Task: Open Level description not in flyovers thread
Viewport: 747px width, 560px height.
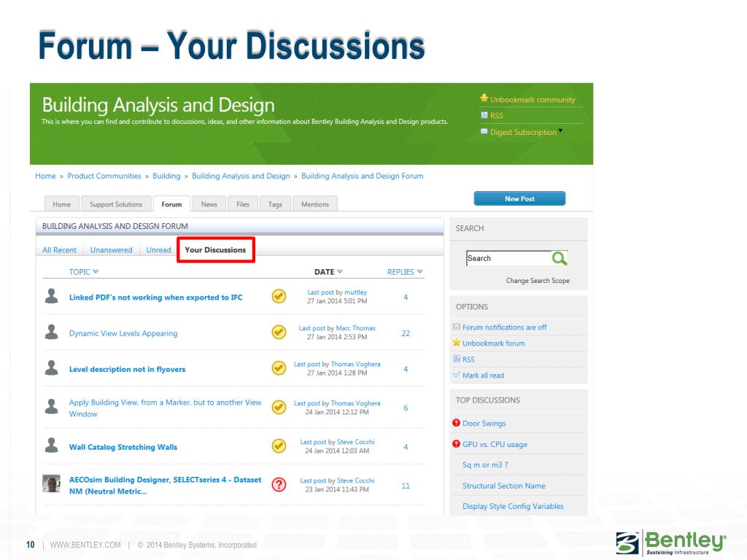Action: (x=127, y=369)
